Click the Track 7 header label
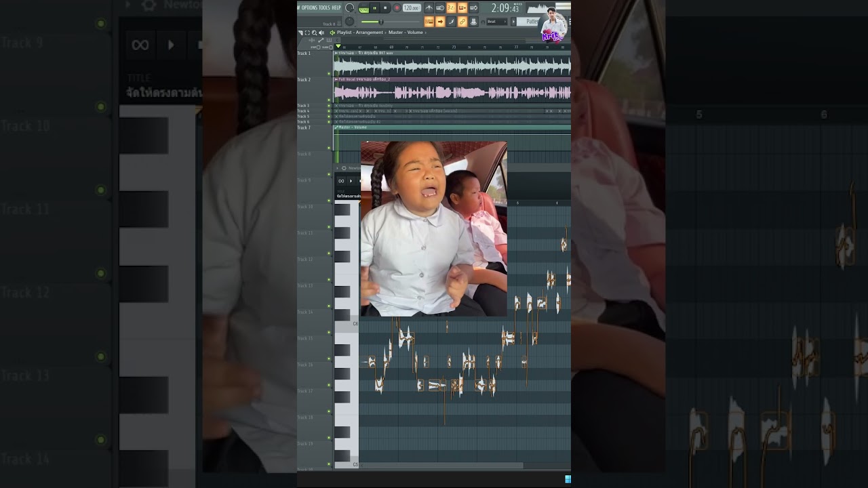Viewport: 868px width, 488px height. point(304,127)
